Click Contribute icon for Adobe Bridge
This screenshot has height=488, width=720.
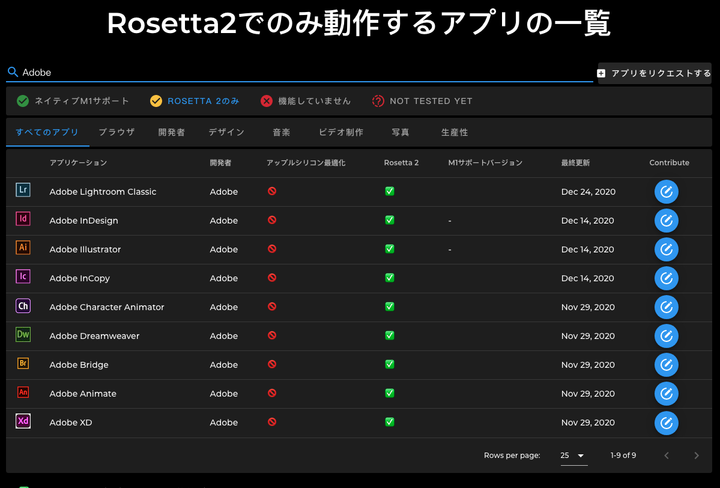tap(666, 365)
